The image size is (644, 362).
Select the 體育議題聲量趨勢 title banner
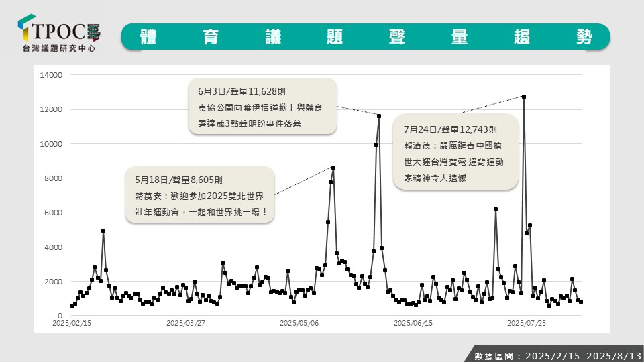366,37
